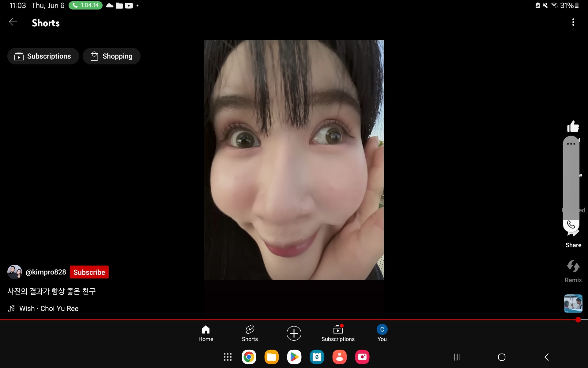The width and height of the screenshot is (588, 368).
Task: Switch to the Shorts tab
Action: 250,333
